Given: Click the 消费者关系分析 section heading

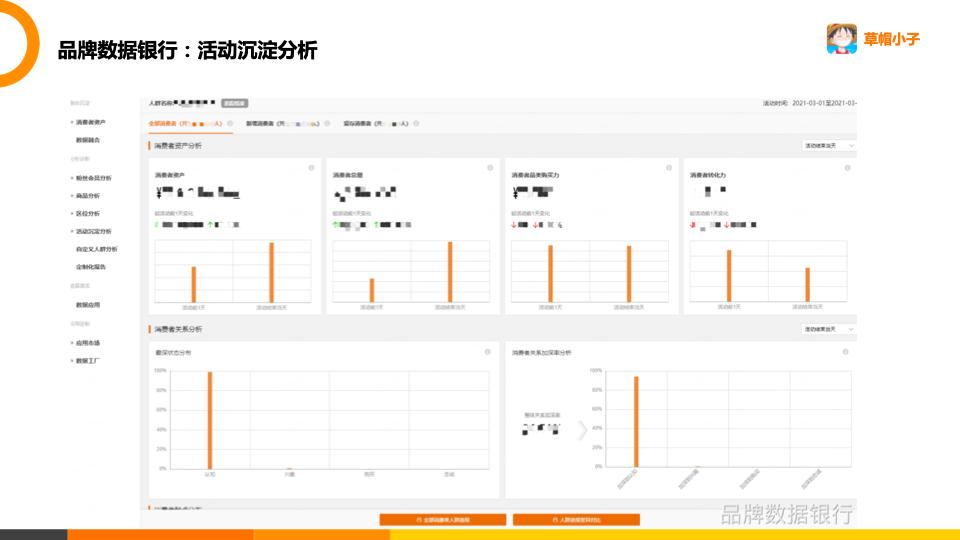Looking at the screenshot, I should [x=178, y=329].
